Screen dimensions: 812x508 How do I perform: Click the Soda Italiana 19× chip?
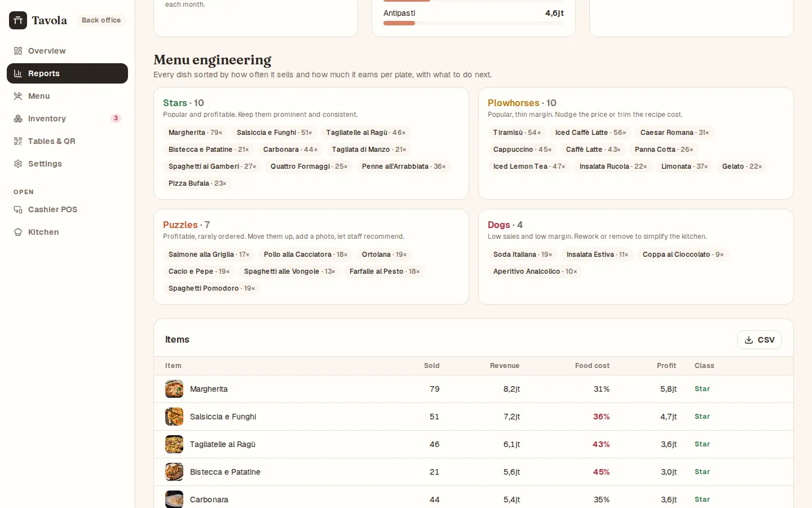point(523,255)
